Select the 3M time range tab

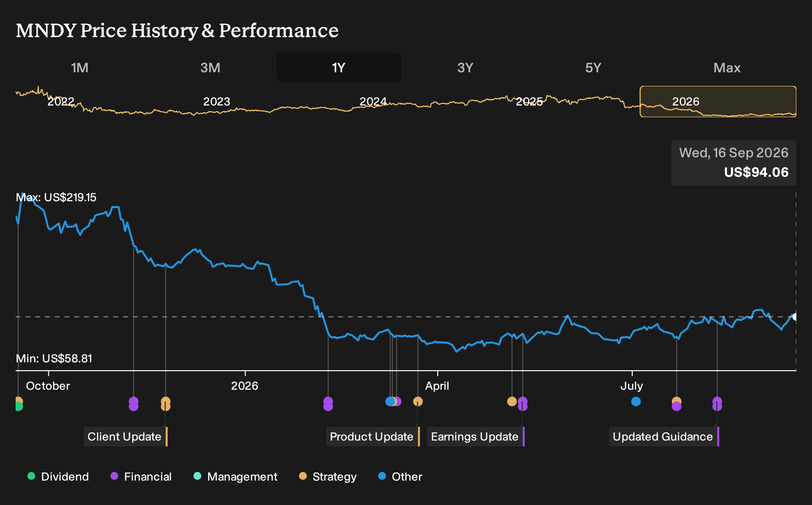[x=210, y=67]
